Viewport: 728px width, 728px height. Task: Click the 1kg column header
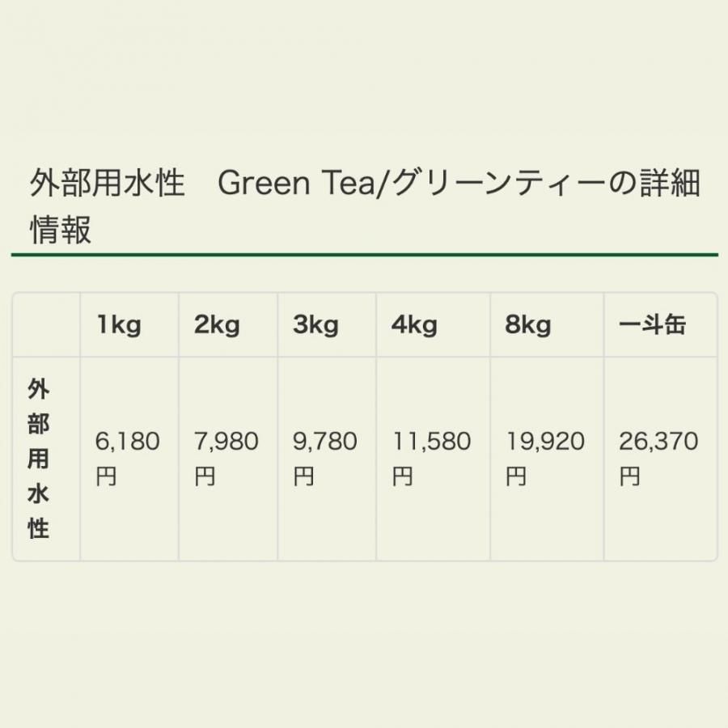point(118,325)
